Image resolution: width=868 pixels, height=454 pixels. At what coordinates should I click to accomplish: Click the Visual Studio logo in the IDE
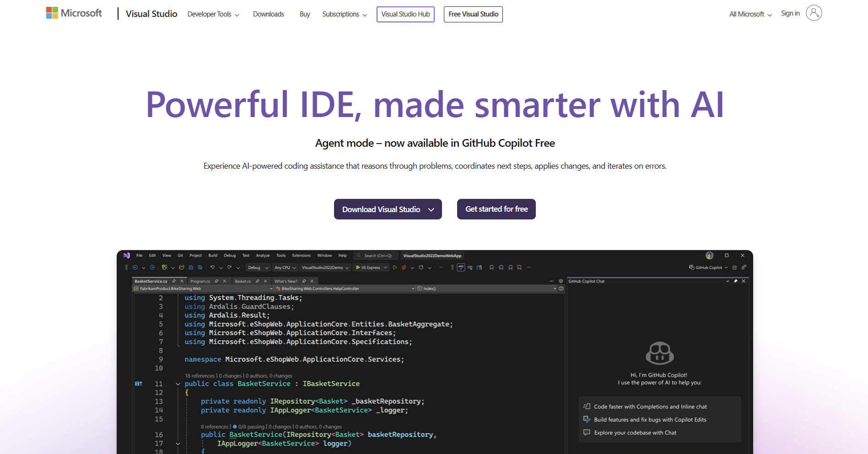pos(127,256)
